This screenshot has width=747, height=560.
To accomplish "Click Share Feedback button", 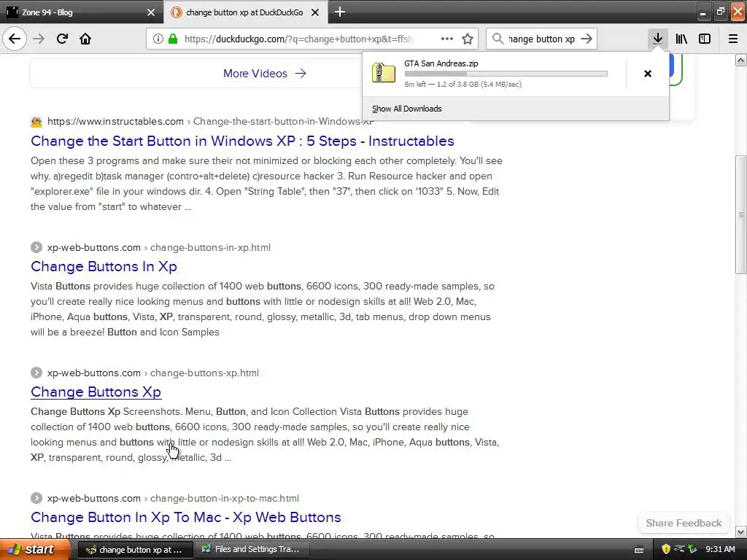I will point(684,523).
